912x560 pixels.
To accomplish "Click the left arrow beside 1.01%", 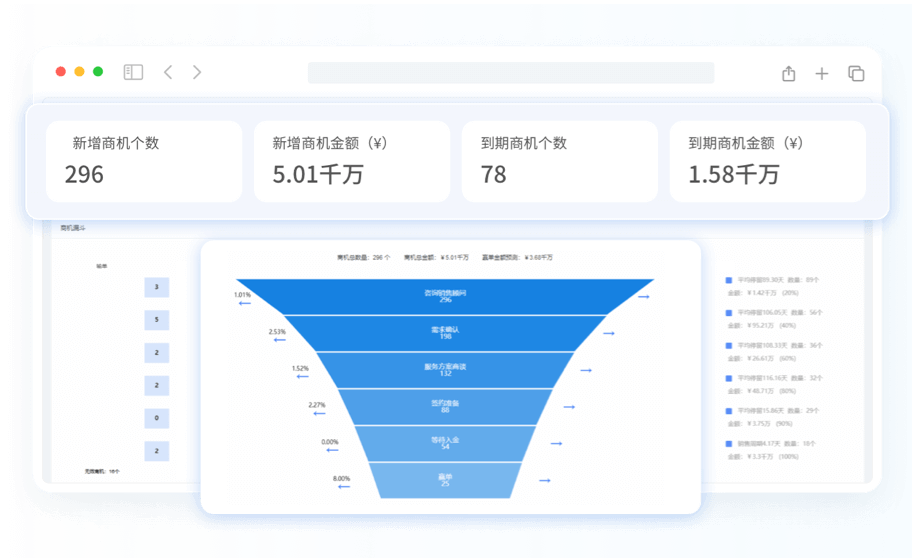I will point(244,304).
